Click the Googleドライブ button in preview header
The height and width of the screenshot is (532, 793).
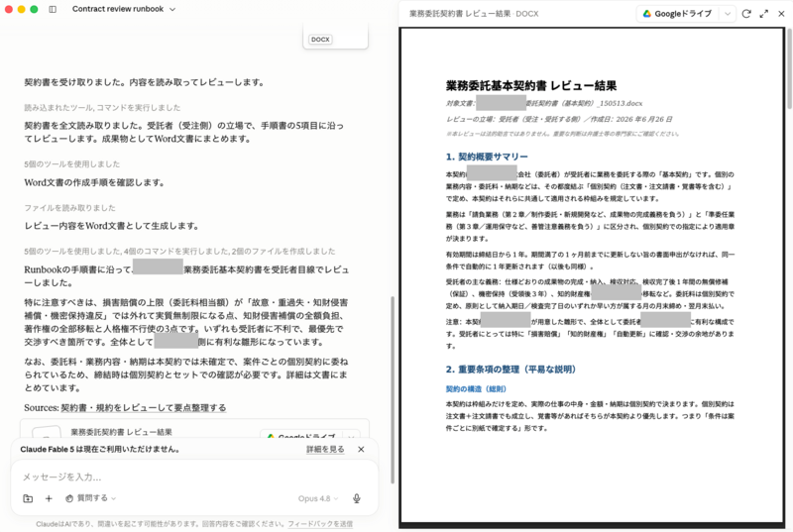(678, 14)
